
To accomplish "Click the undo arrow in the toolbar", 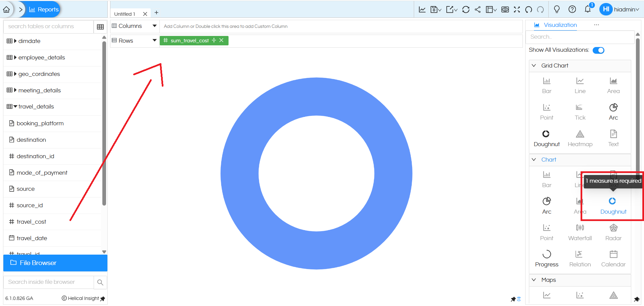I will [x=528, y=10].
